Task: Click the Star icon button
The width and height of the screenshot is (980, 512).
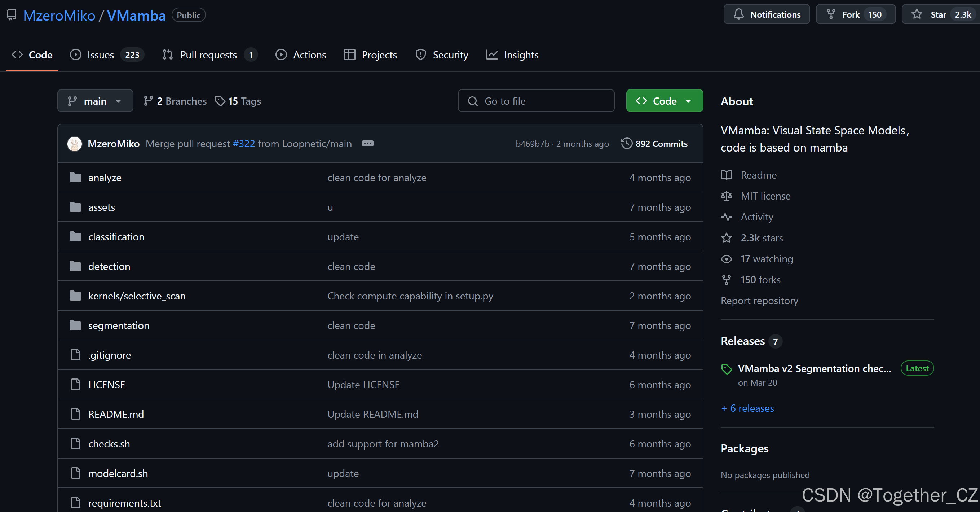Action: (x=917, y=14)
